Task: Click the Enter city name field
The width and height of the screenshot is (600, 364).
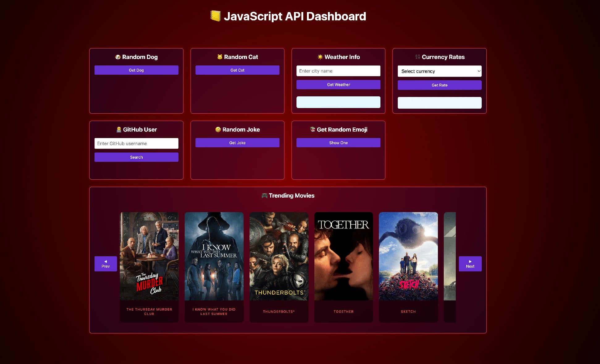Action: pyautogui.click(x=338, y=71)
